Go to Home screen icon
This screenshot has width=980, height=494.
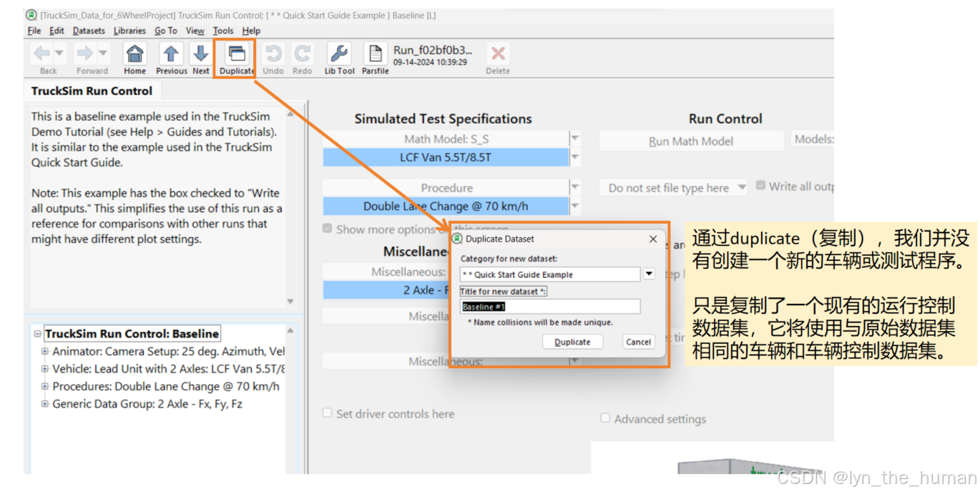pyautogui.click(x=134, y=54)
